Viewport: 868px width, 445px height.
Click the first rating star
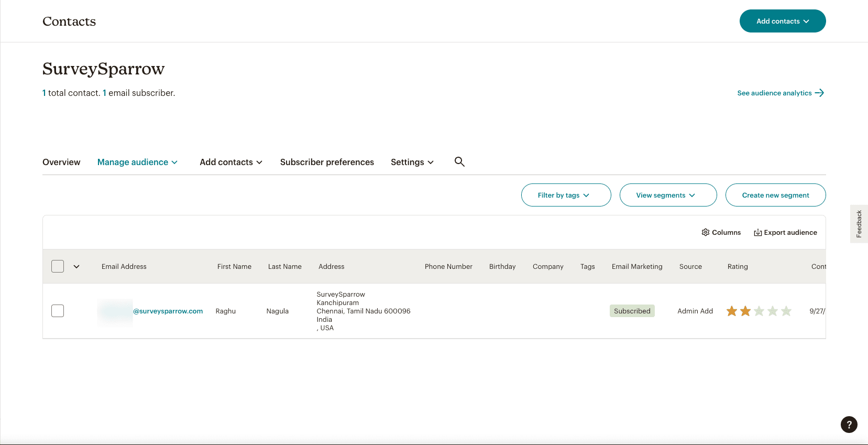coord(732,311)
